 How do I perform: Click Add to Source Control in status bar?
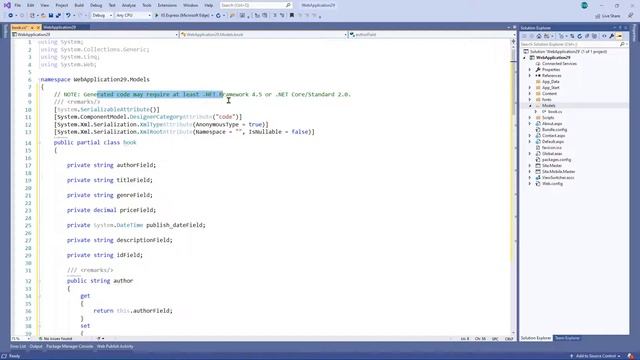pos(595,356)
